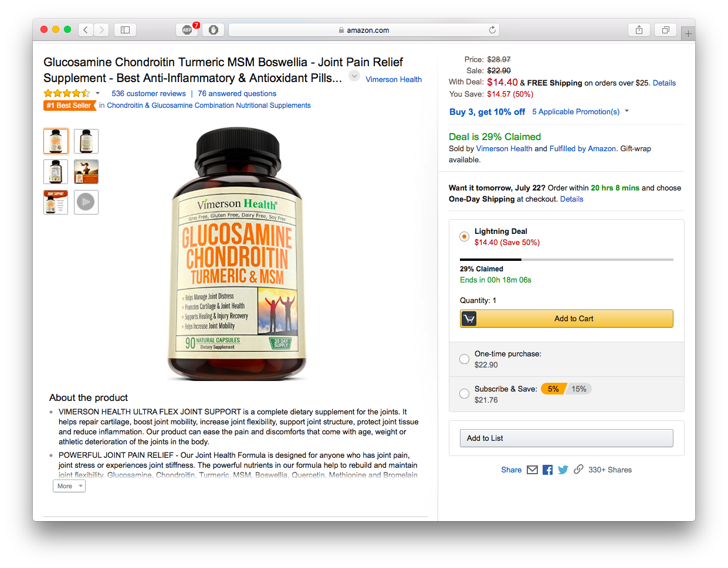The width and height of the screenshot is (728, 568).
Task: Reload the page with the refresh icon
Action: [492, 30]
